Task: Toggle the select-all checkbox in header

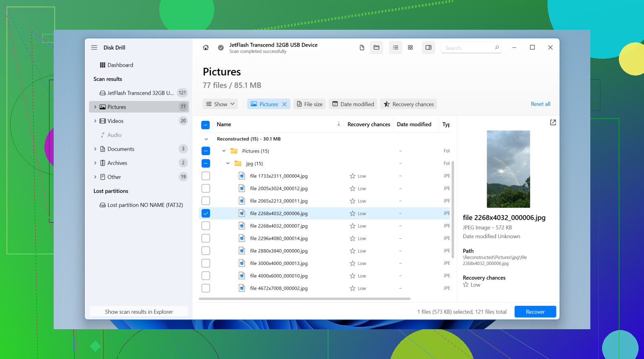Action: click(x=205, y=125)
